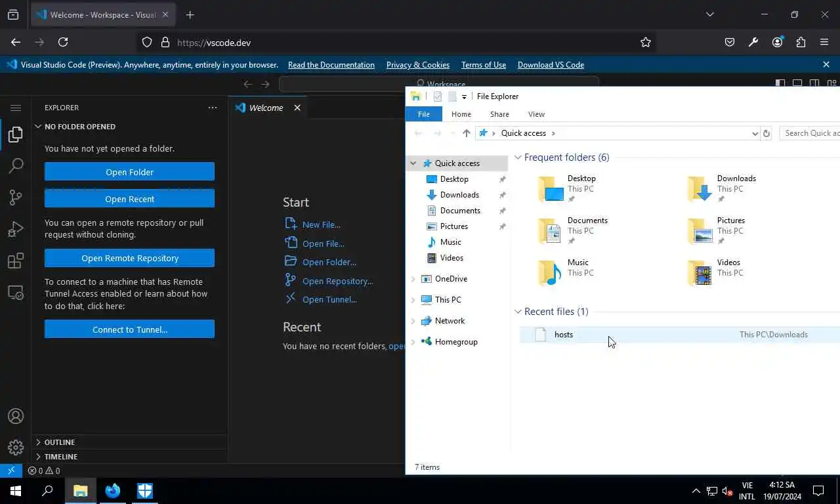
Task: Open the File tab in File Explorer
Action: [424, 114]
